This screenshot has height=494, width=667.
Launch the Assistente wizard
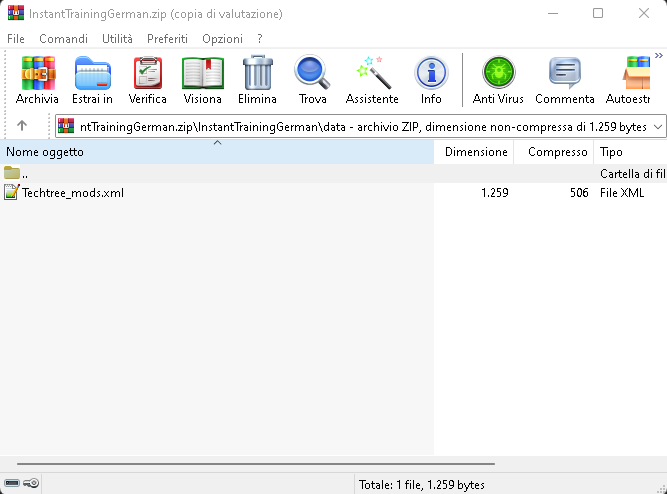(372, 80)
